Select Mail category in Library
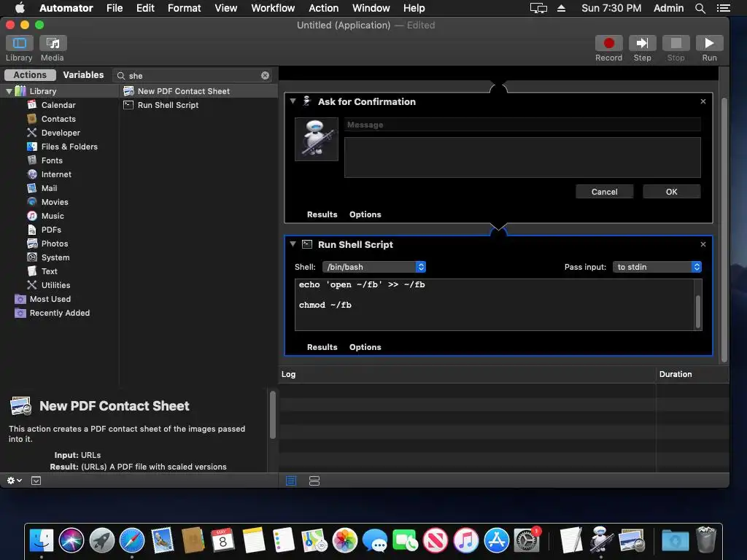 (x=49, y=188)
